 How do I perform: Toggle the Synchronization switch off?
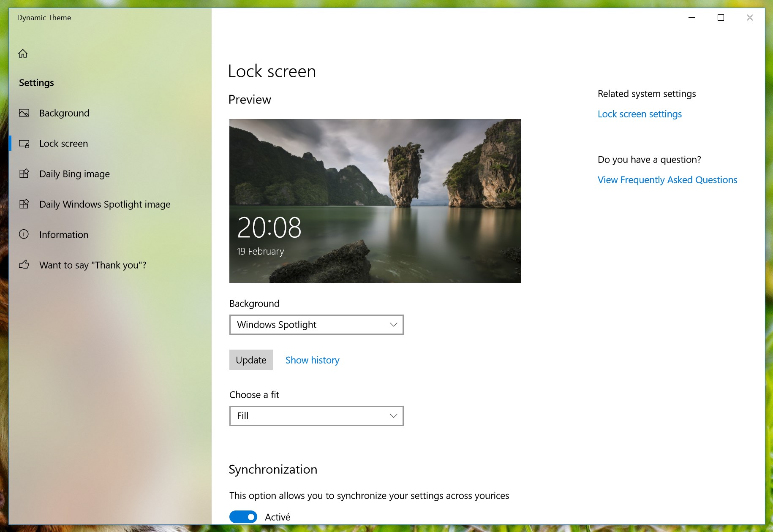point(243,517)
